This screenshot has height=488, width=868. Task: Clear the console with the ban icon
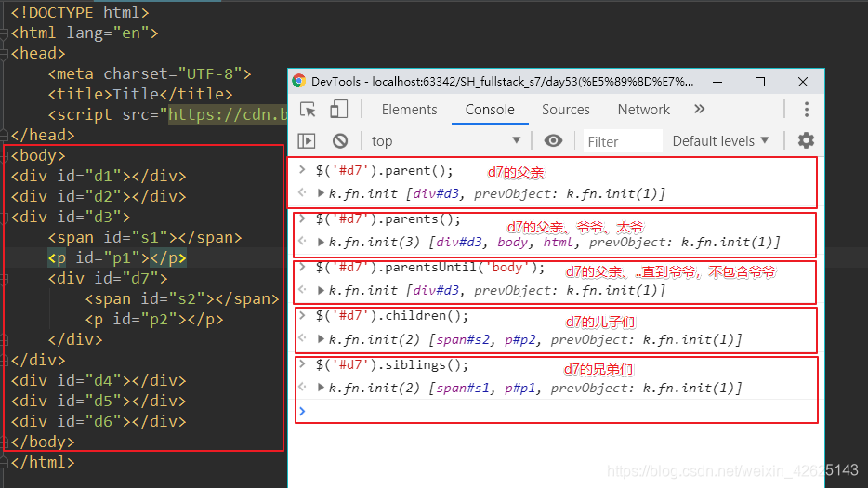click(340, 140)
